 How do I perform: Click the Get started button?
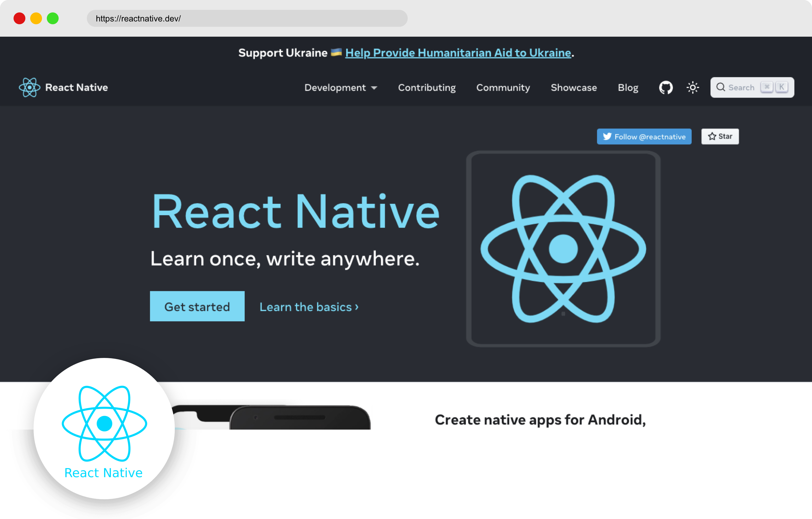pos(197,306)
